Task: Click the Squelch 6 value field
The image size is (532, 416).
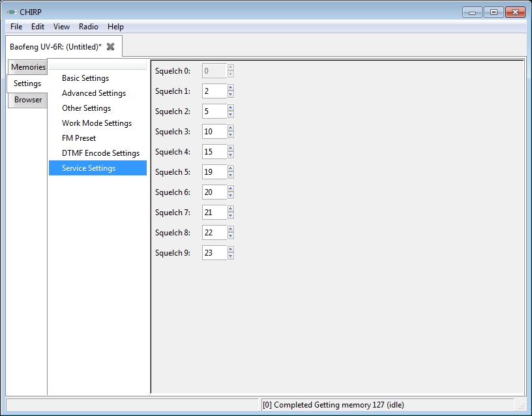Action: tap(214, 192)
